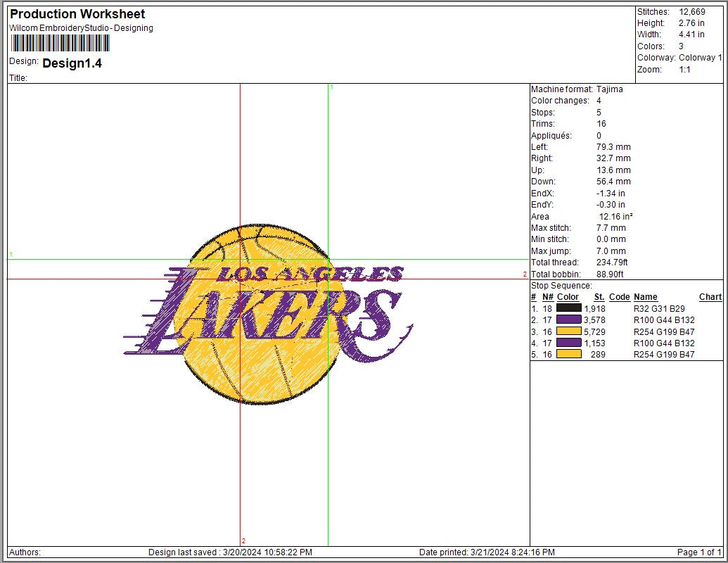728x563 pixels.
Task: Click the purple swatch of stop 4
Action: point(568,343)
